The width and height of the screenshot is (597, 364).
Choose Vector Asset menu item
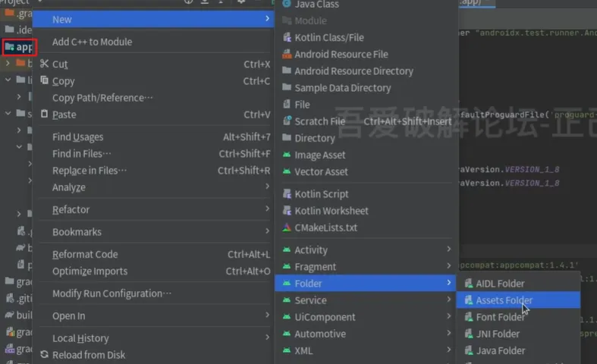tap(321, 171)
